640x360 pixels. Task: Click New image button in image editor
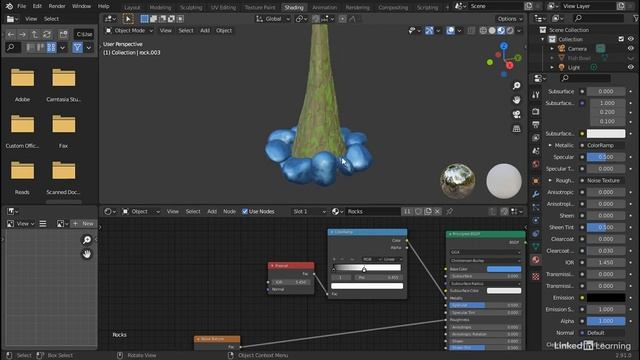tap(84, 224)
